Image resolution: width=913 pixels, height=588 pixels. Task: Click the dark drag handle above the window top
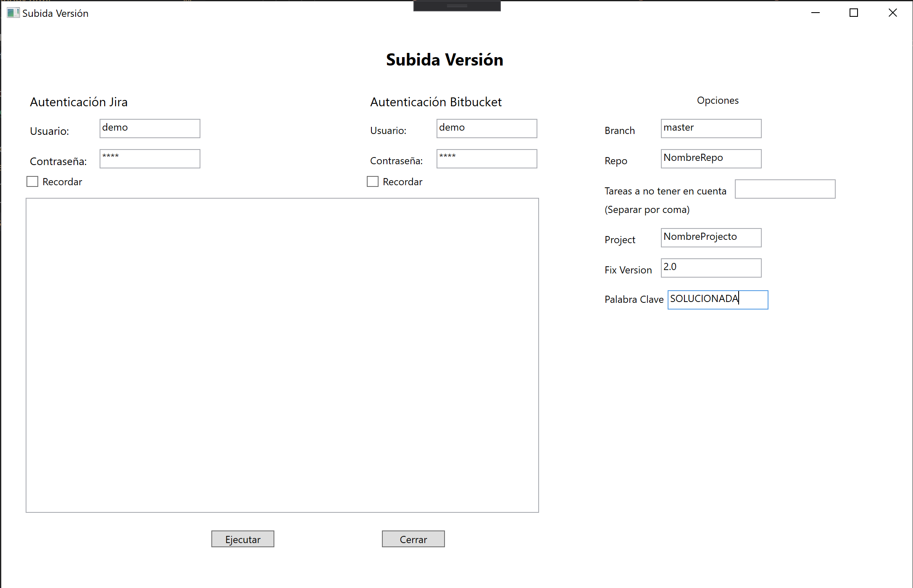(457, 6)
